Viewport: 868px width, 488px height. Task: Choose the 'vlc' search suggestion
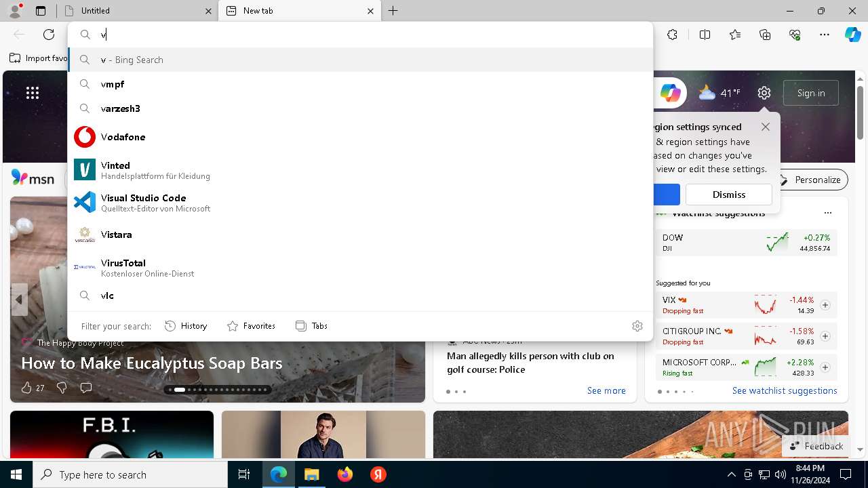click(360, 296)
